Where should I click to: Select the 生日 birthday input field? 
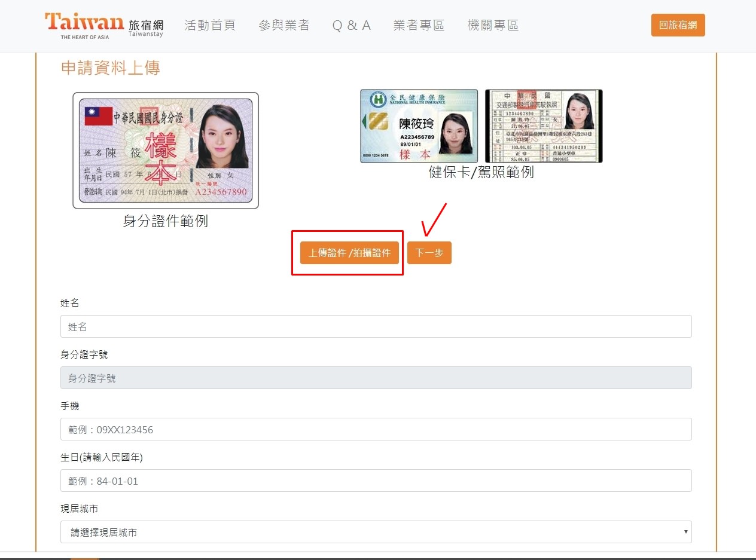point(376,481)
